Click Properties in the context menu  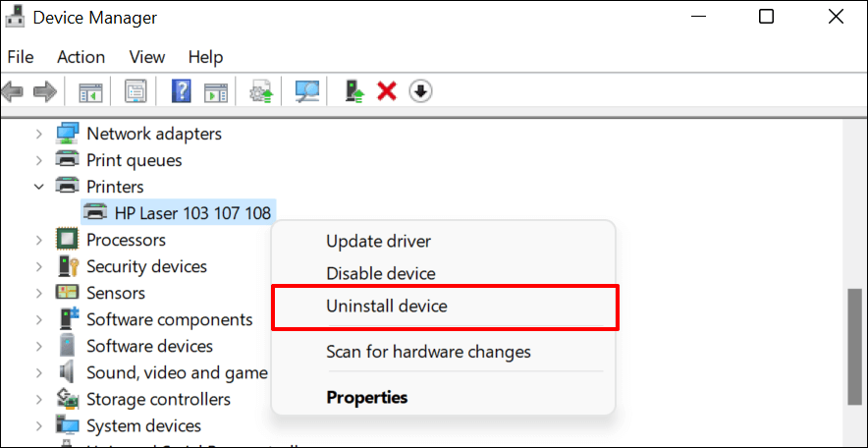pos(367,398)
